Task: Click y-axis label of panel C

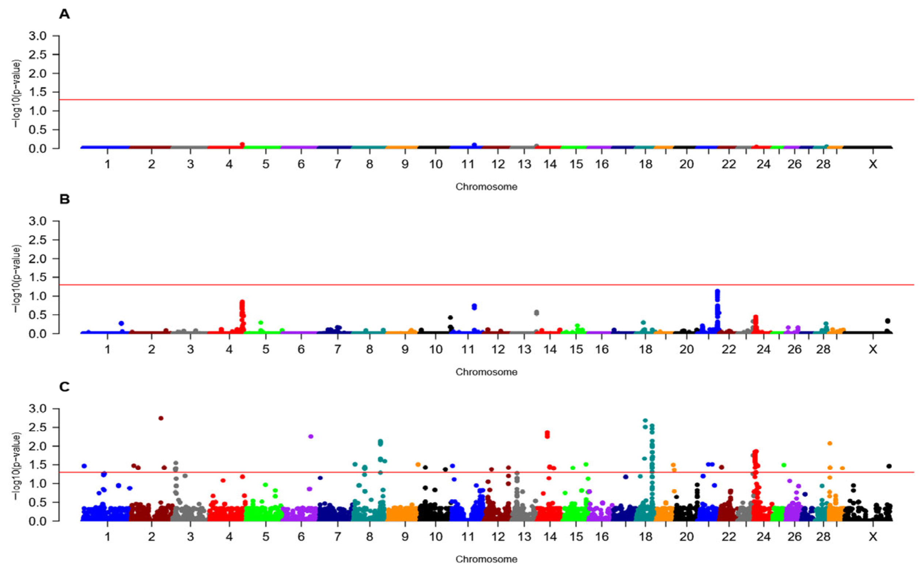Action: [x=17, y=466]
